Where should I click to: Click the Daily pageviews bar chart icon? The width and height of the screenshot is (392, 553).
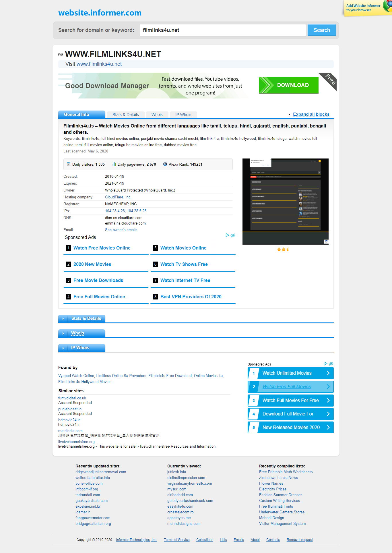(114, 164)
